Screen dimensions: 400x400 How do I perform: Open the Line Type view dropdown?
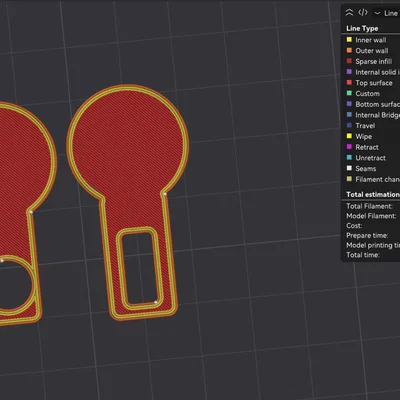(x=387, y=13)
